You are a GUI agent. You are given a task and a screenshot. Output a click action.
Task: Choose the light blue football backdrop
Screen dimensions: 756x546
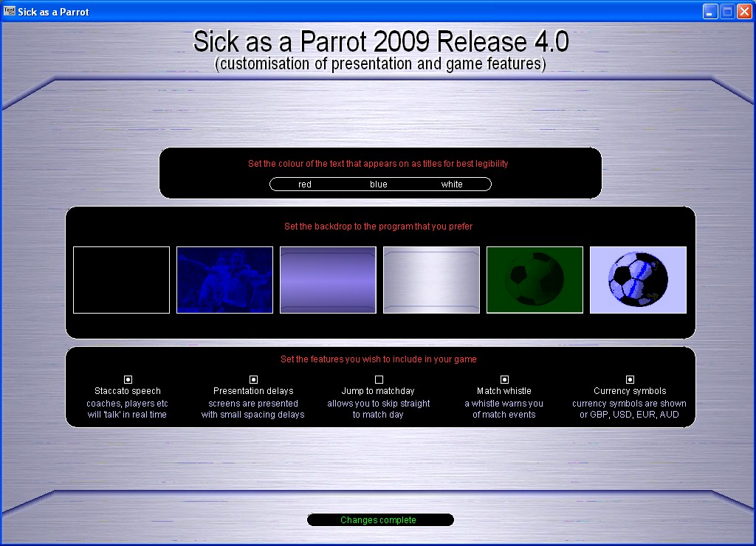click(639, 280)
